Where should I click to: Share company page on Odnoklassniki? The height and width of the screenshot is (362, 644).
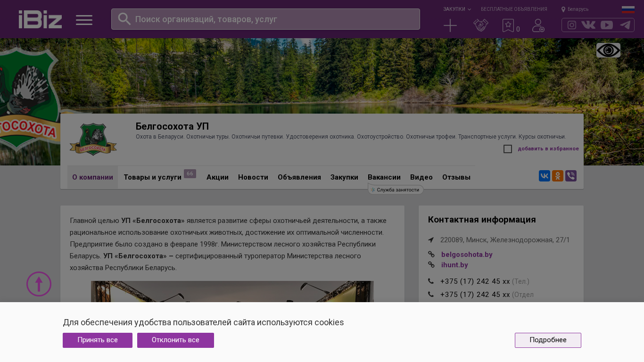(558, 176)
